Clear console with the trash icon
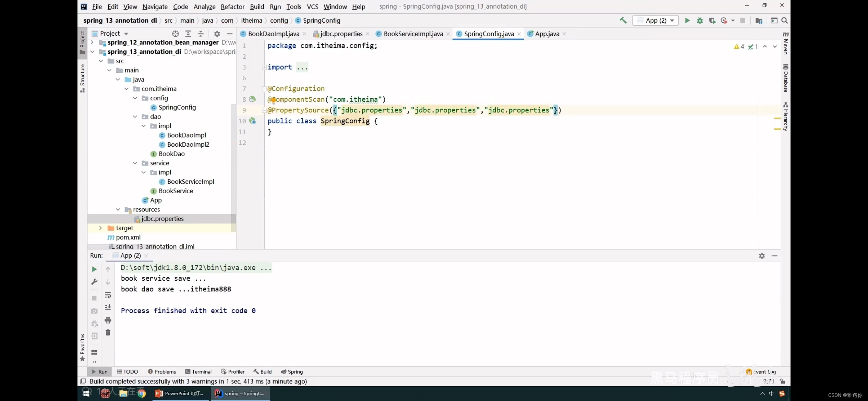This screenshot has width=868, height=401. pyautogui.click(x=108, y=332)
